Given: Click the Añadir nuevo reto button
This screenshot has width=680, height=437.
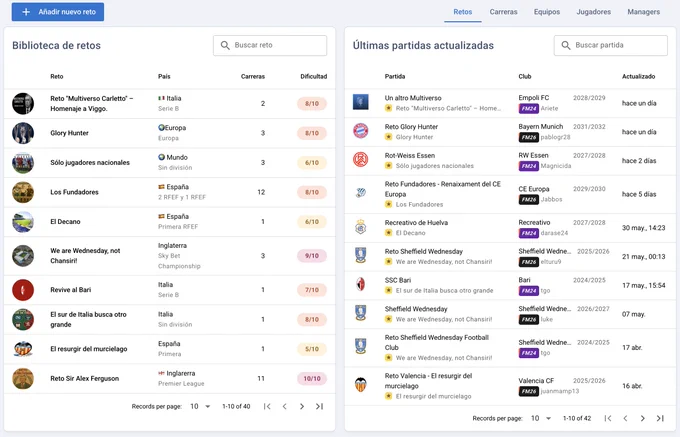Looking at the screenshot, I should point(58,12).
